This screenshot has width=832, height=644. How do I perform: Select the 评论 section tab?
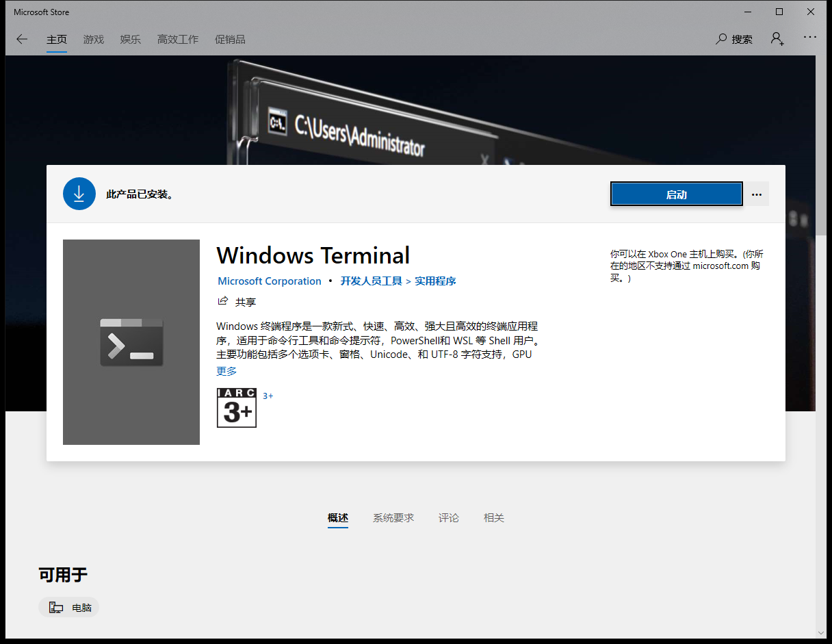(449, 518)
